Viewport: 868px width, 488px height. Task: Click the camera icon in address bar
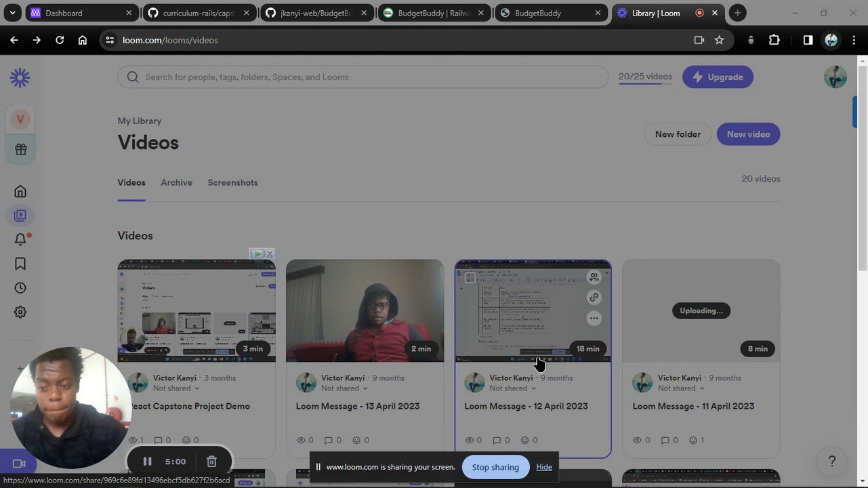pyautogui.click(x=699, y=40)
